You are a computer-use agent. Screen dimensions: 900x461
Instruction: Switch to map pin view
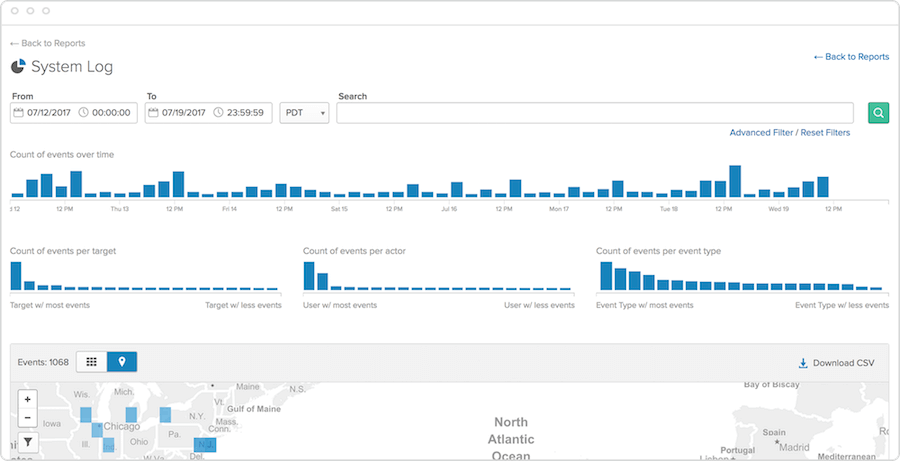point(122,362)
